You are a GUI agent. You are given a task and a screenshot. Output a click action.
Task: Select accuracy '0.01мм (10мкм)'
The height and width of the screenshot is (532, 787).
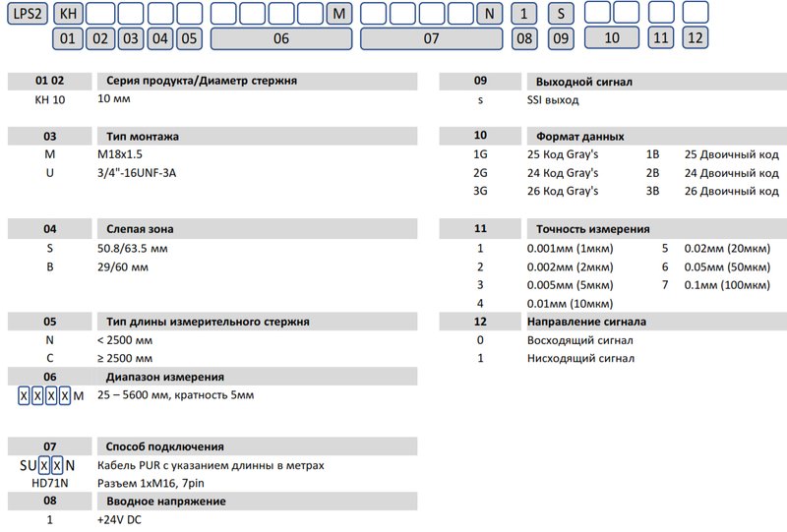click(x=571, y=304)
